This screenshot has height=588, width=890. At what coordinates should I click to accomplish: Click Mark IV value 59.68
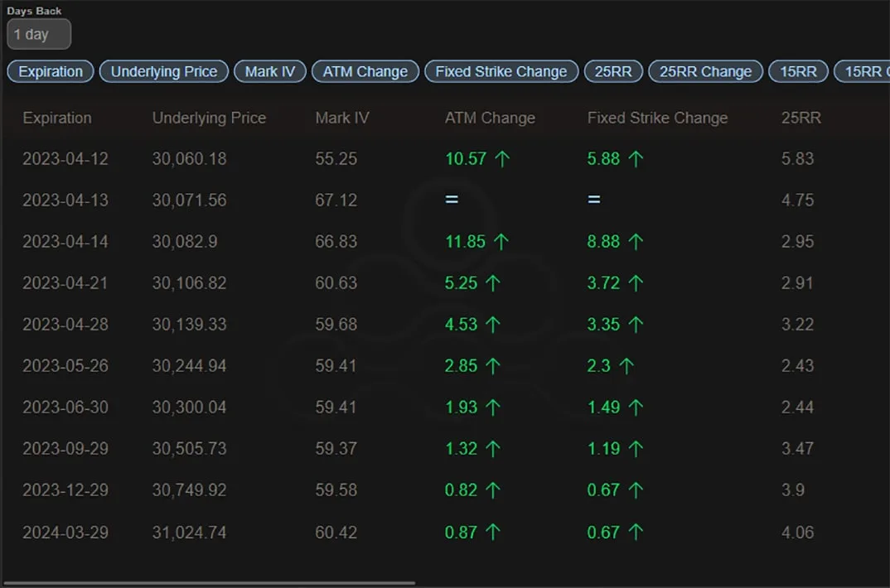click(336, 325)
